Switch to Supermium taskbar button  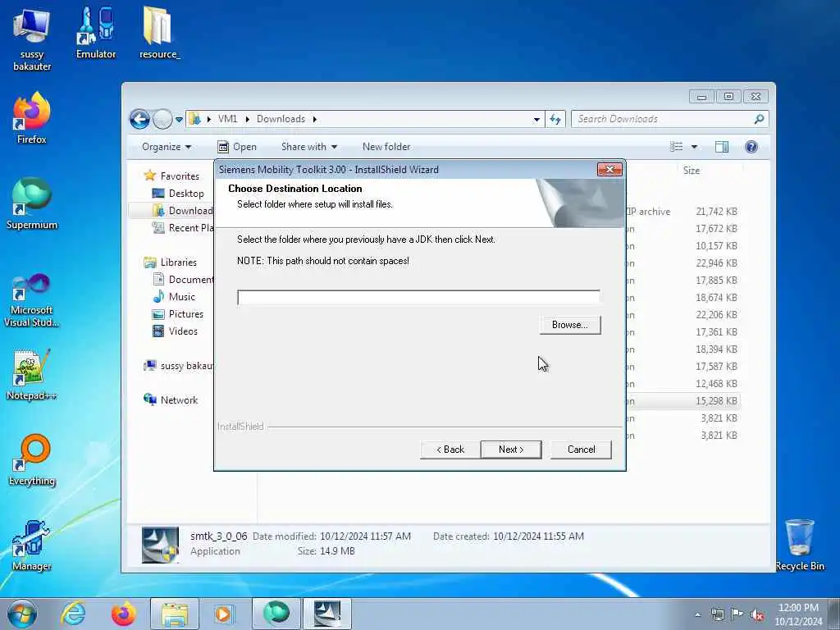pyautogui.click(x=276, y=614)
